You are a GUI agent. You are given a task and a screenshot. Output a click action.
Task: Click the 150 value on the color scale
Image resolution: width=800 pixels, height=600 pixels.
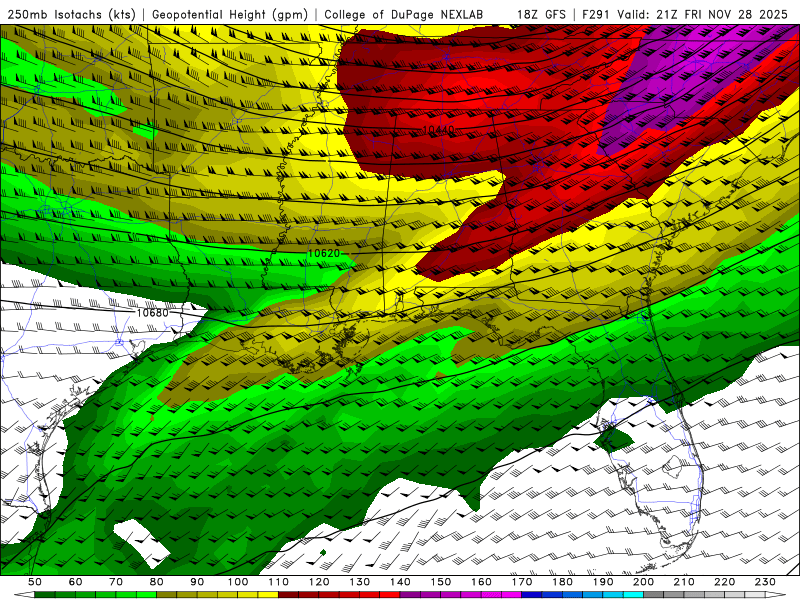(x=441, y=582)
